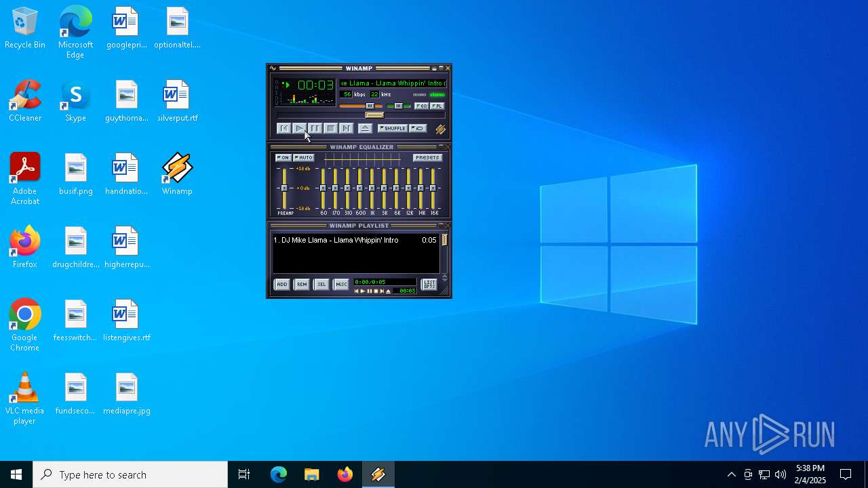
Task: Click the 00:03 elapsed time display
Action: tap(315, 85)
